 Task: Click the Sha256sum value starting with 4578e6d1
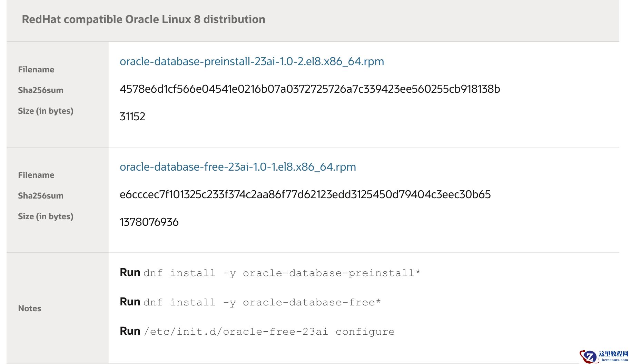(309, 89)
